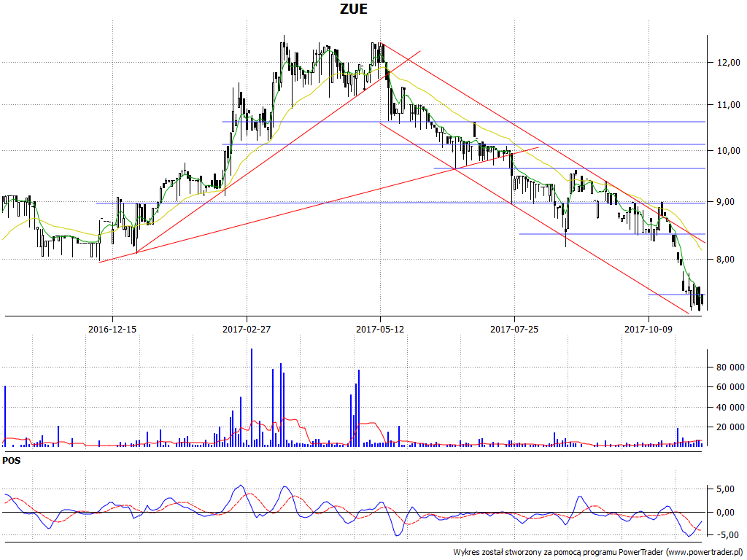Select the 2016-12-15 date label
This screenshot has height=560, width=747.
[x=112, y=329]
